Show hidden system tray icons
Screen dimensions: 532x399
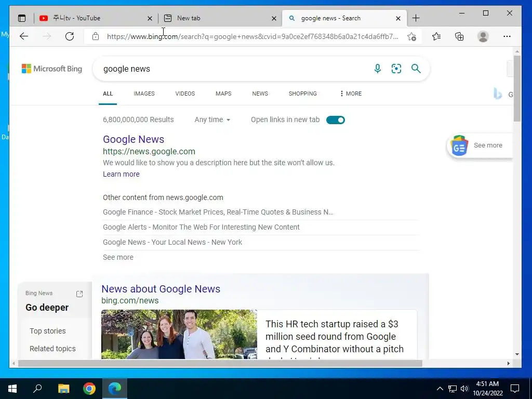[440, 389]
